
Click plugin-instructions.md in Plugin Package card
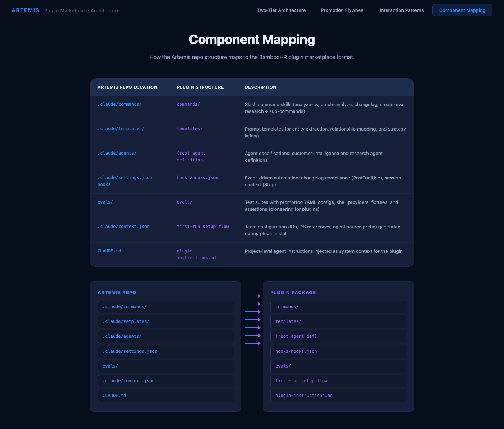click(338, 396)
